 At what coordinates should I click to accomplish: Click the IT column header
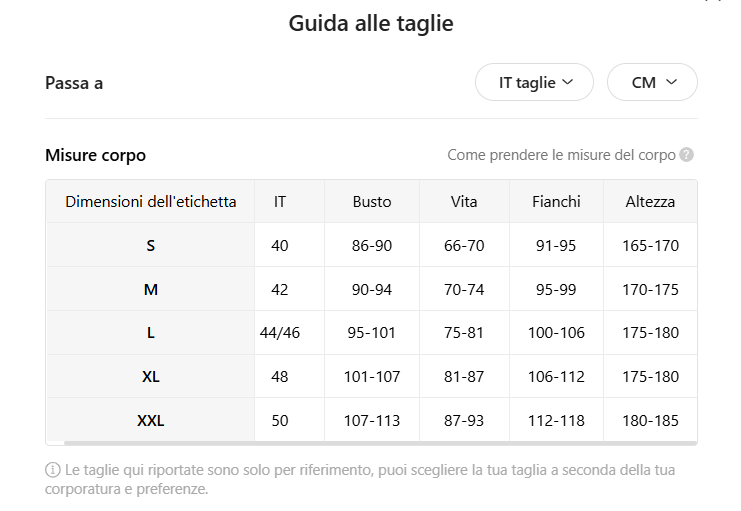(x=280, y=202)
